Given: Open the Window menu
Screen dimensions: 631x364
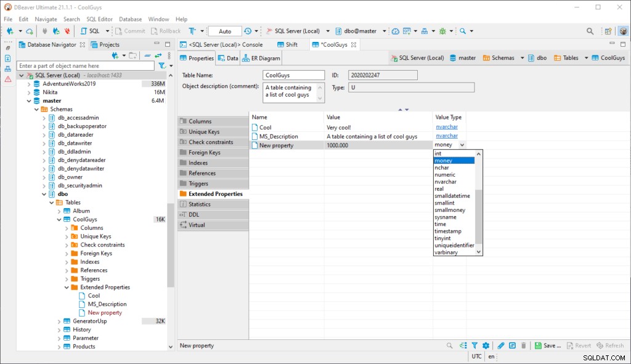Looking at the screenshot, I should pyautogui.click(x=158, y=19).
